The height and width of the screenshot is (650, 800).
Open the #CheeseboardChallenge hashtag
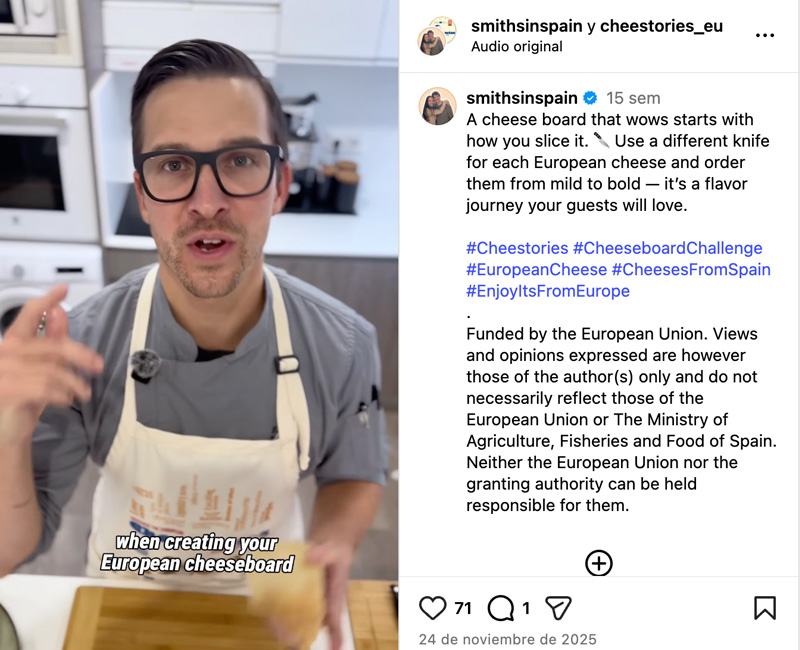point(667,248)
